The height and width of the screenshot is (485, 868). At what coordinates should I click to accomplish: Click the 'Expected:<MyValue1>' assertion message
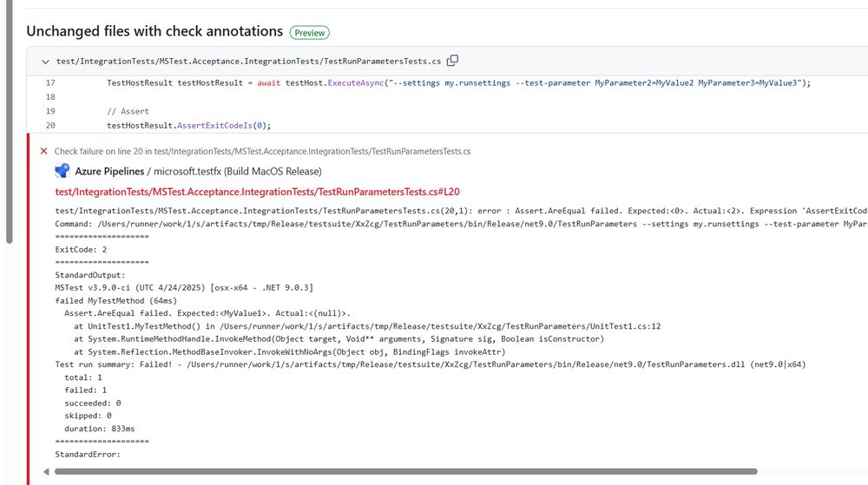(207, 313)
